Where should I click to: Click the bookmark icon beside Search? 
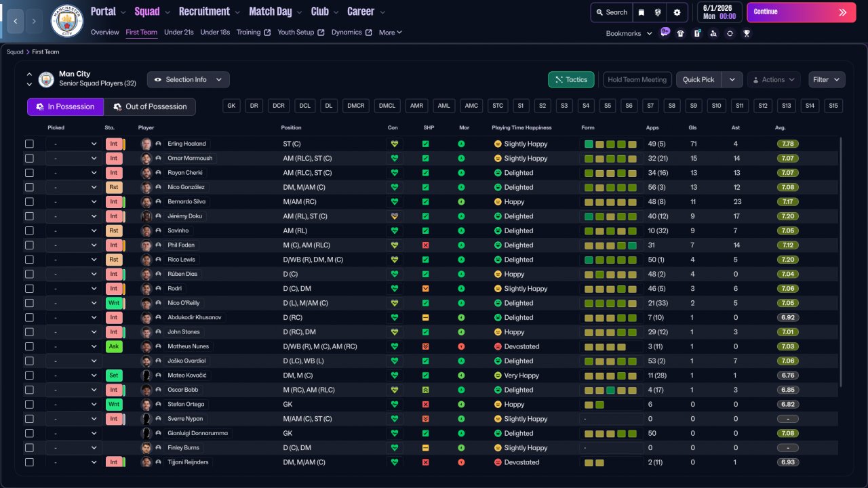pos(642,12)
